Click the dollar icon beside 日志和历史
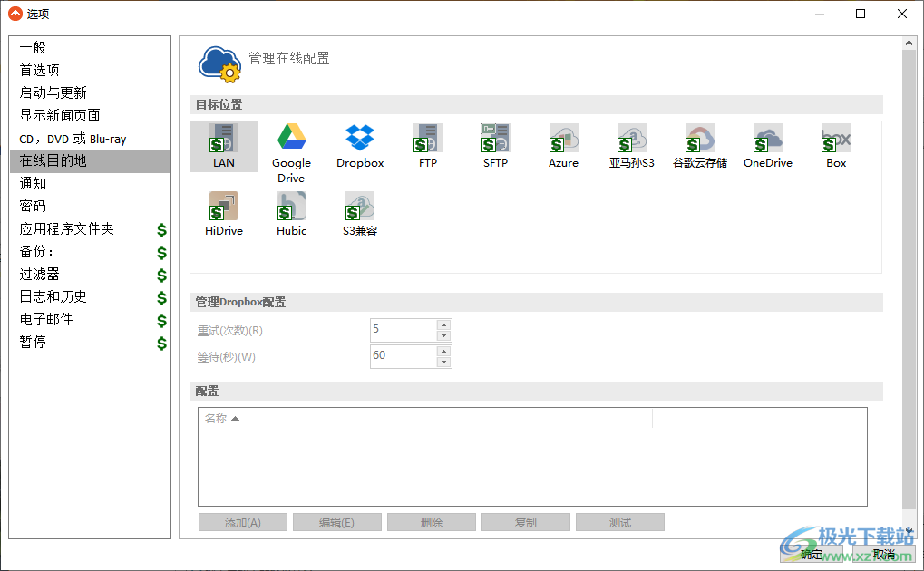Image resolution: width=924 pixels, height=571 pixels. point(161,297)
